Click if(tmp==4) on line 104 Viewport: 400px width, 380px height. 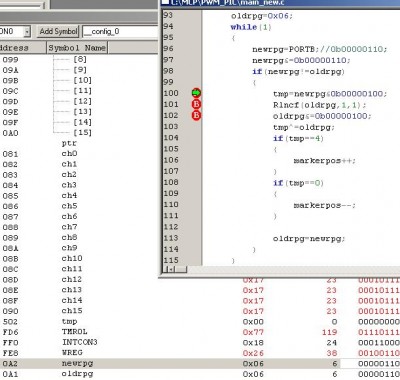click(298, 138)
